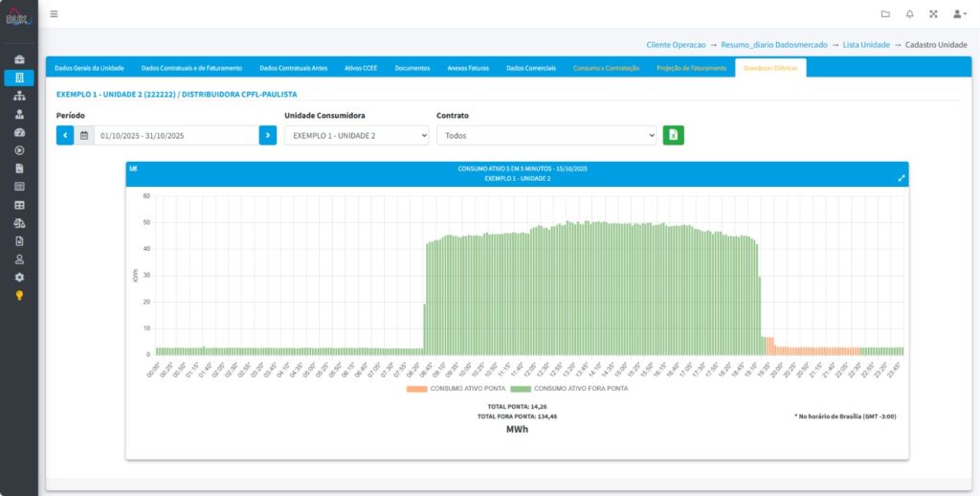Image resolution: width=980 pixels, height=496 pixels.
Task: Open the lightbulb icon in sidebar
Action: 19,295
